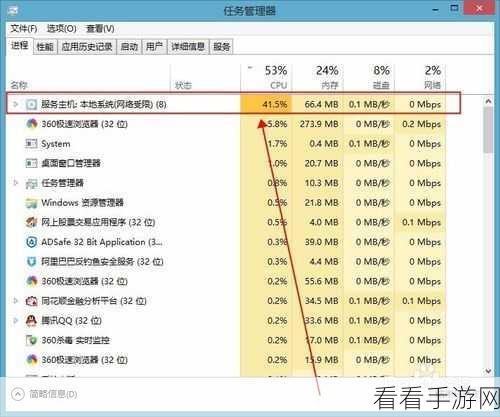Select the Windows 资源管理器 row name

coord(82,203)
